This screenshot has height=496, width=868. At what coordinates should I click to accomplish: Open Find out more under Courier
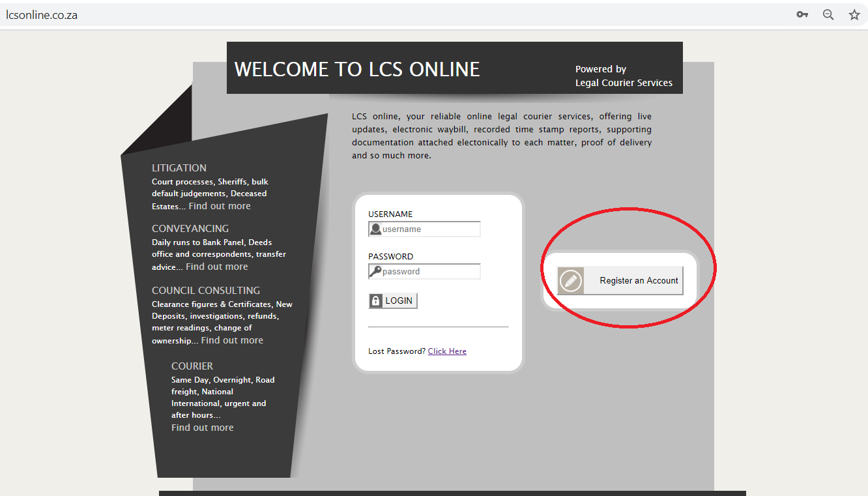[202, 428]
